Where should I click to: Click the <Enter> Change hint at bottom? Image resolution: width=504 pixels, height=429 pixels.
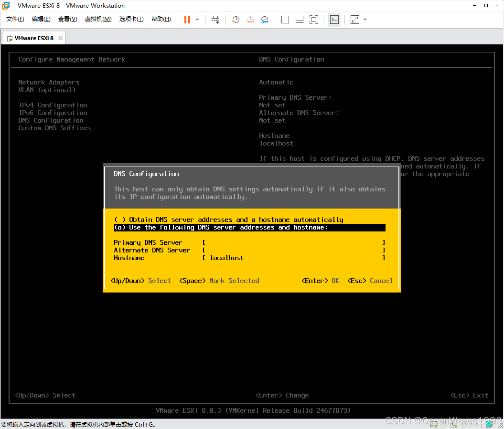(x=282, y=395)
